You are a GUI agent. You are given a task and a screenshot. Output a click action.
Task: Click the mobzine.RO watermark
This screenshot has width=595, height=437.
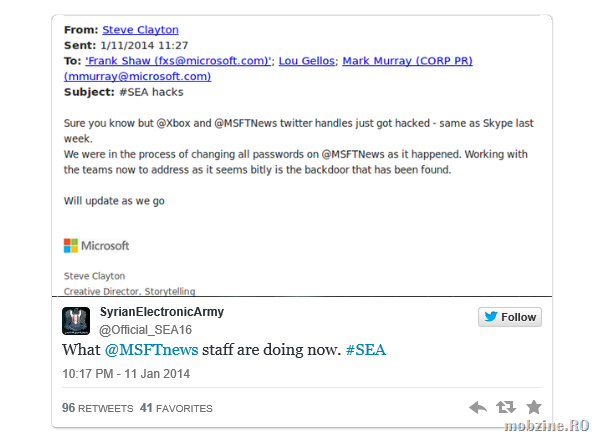pyautogui.click(x=546, y=426)
